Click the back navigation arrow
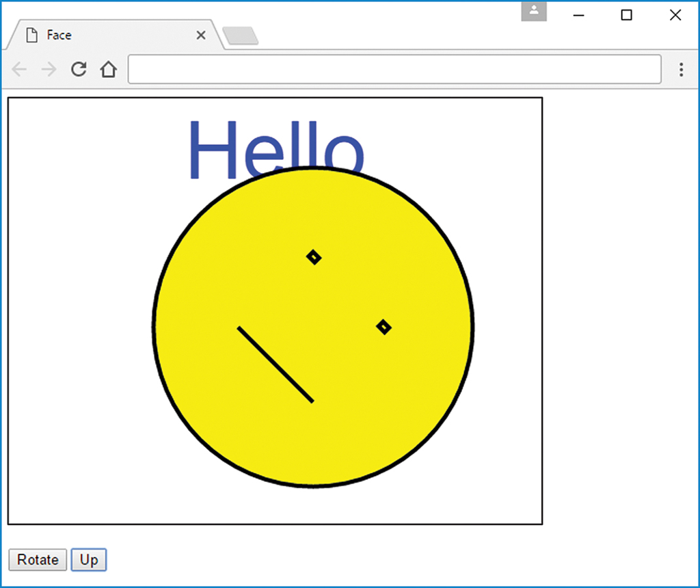 (x=18, y=69)
